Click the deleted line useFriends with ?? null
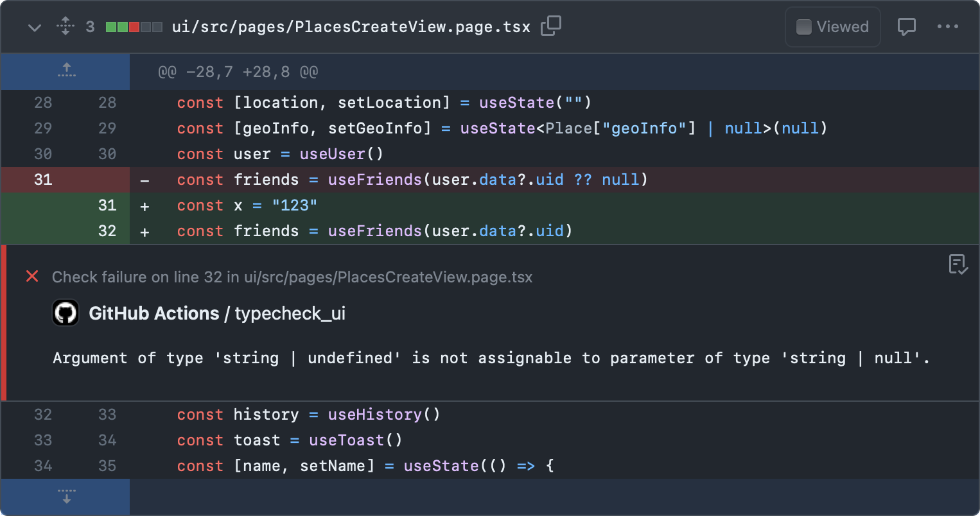 (x=412, y=180)
